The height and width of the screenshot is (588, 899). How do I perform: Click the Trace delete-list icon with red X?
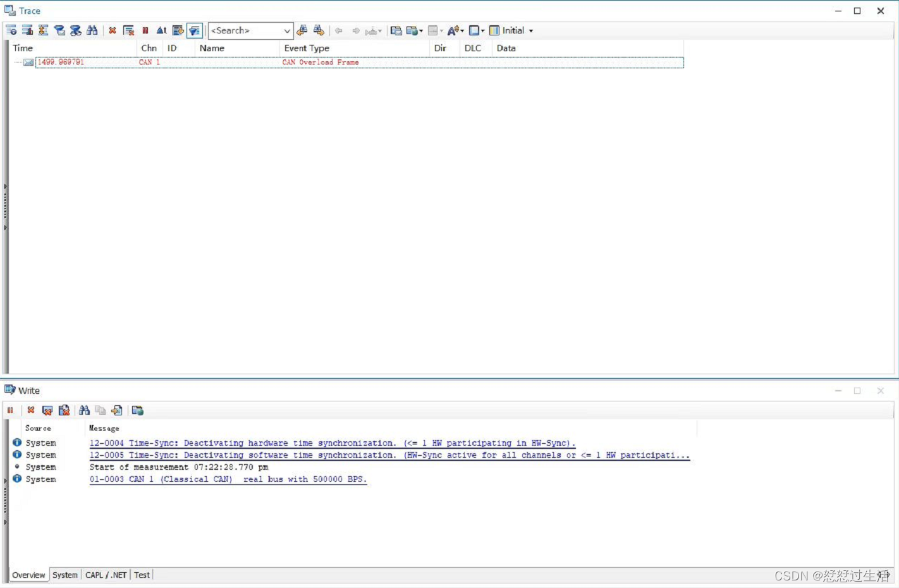pos(129,30)
